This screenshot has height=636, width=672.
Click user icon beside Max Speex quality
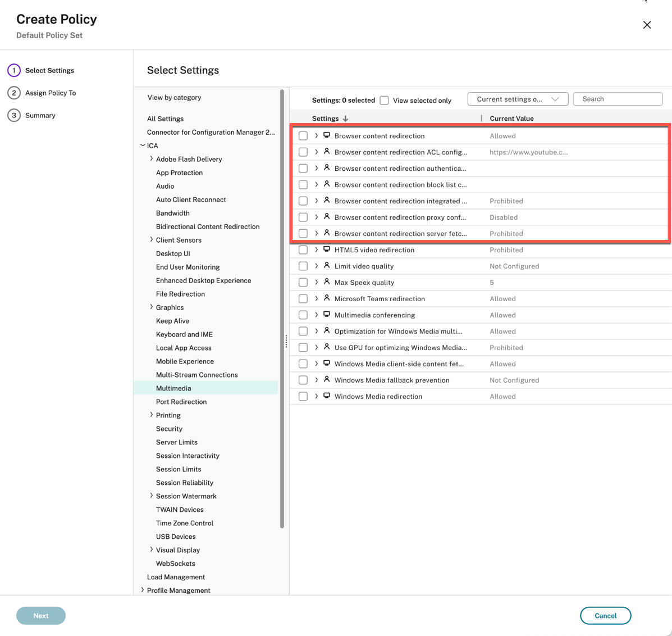point(327,282)
